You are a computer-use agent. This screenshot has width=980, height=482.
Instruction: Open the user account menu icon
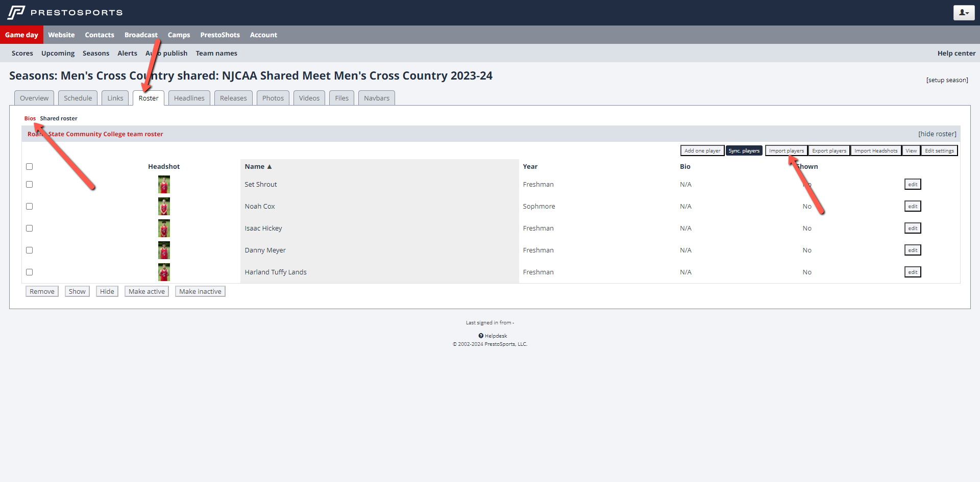click(963, 13)
